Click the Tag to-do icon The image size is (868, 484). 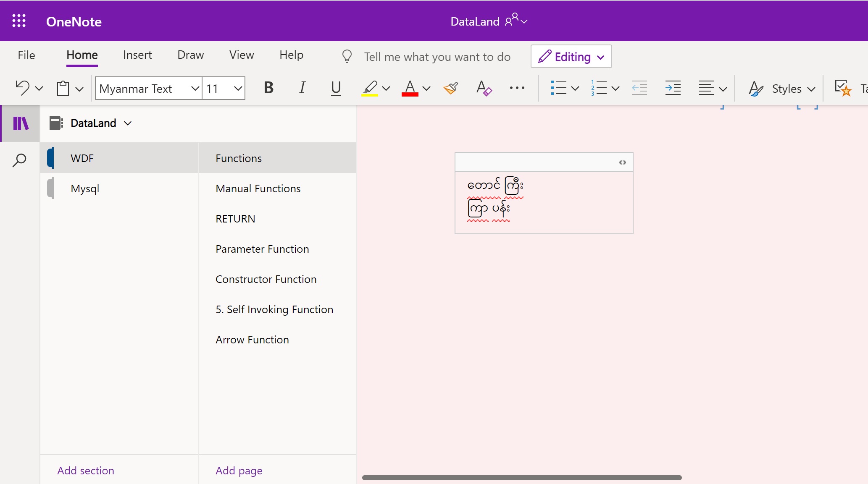click(x=843, y=88)
